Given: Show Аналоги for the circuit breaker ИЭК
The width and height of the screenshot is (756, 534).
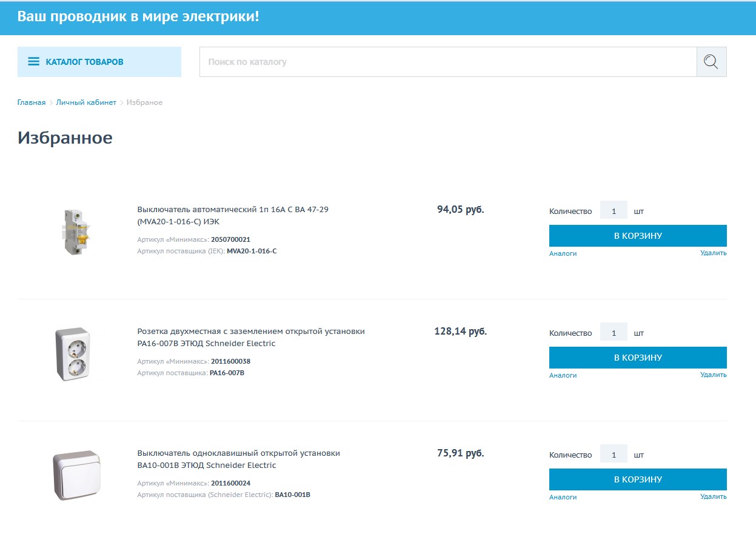Looking at the screenshot, I should pyautogui.click(x=563, y=253).
